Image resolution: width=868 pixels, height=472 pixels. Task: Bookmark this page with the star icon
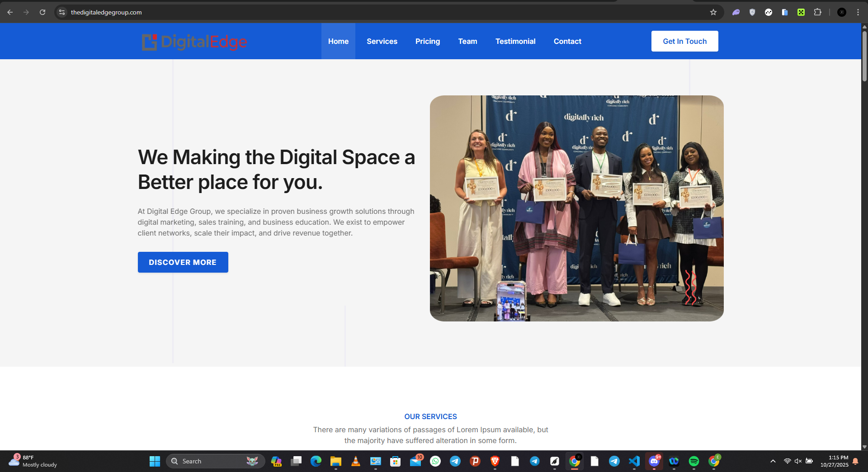(713, 12)
